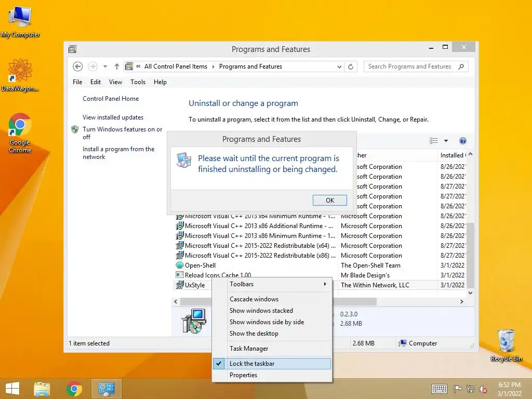Screen dimensions: 532x399
Task: Click the taskbar clock showing 6:52 PM
Action: [510, 389]
